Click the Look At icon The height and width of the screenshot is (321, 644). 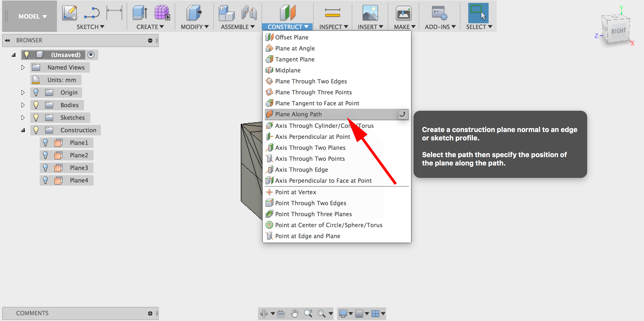(x=281, y=313)
